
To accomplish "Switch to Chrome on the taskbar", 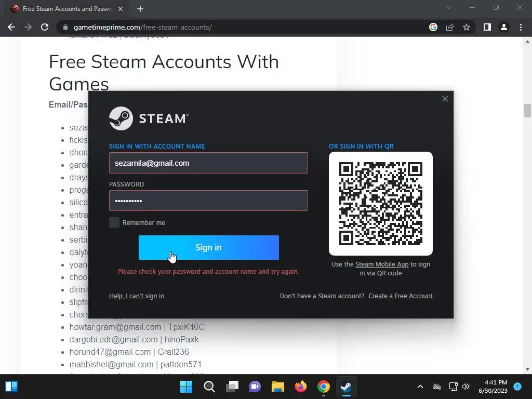I will pos(323,387).
